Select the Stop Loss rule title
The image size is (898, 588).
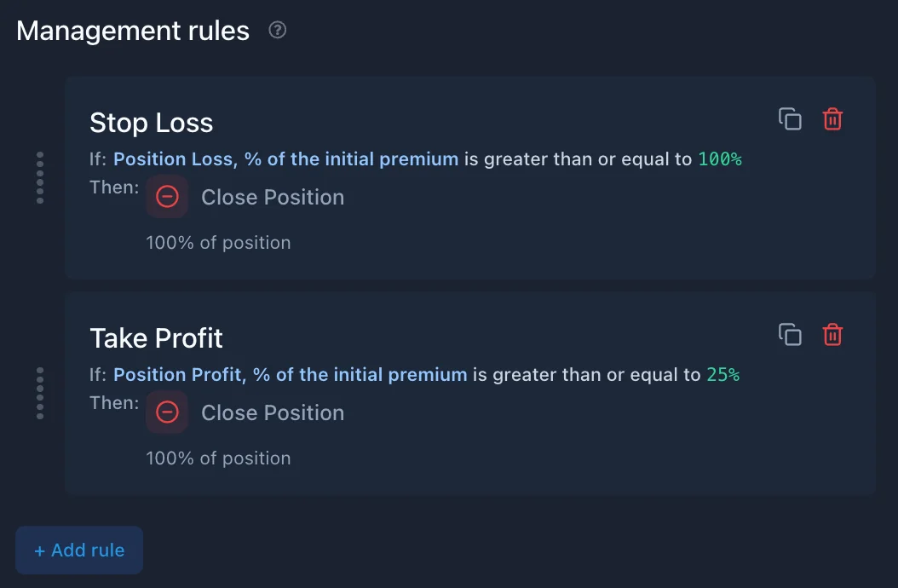[x=151, y=123]
